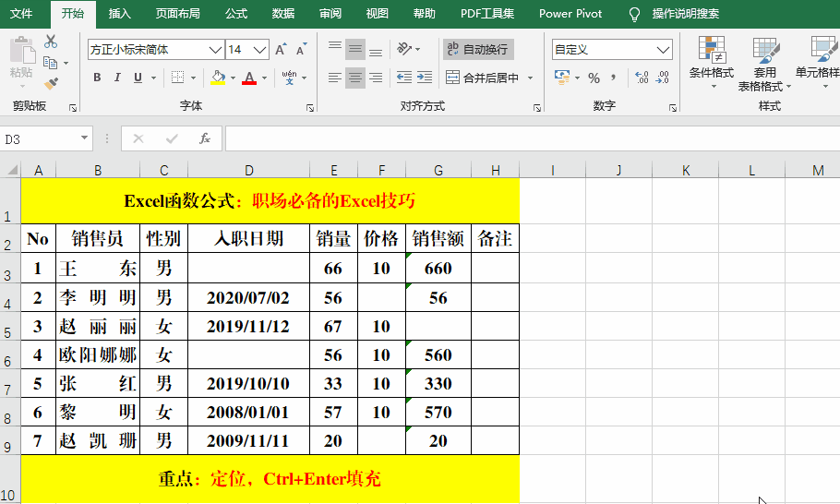840x504 pixels.
Task: Decrease font size with the small A icon
Action: (302, 49)
